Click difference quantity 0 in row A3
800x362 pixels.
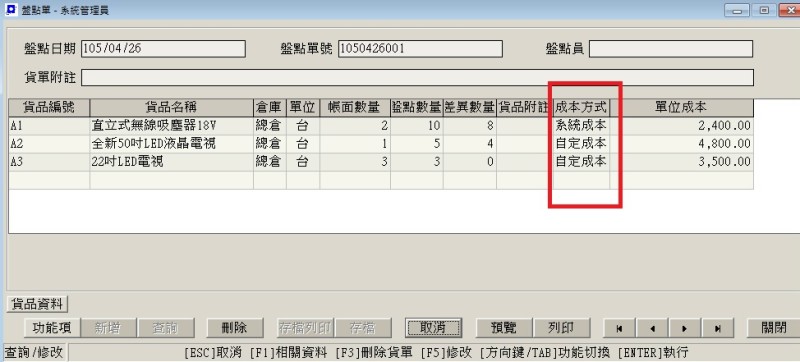pos(469,162)
